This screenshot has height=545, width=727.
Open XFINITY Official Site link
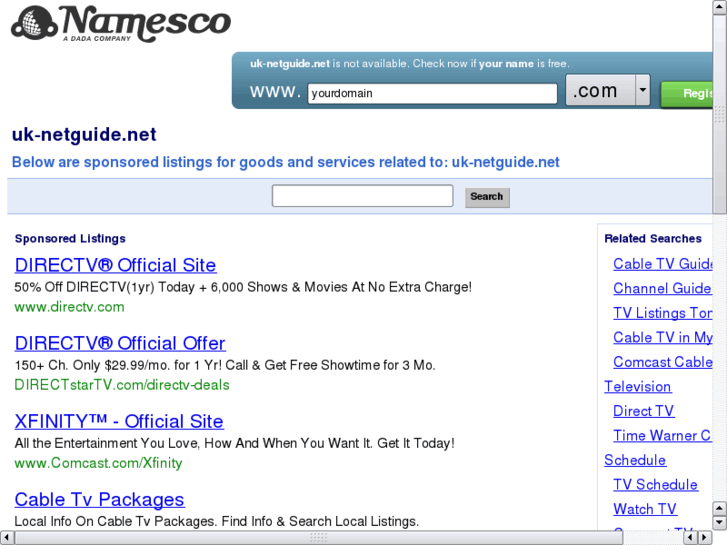click(x=119, y=421)
